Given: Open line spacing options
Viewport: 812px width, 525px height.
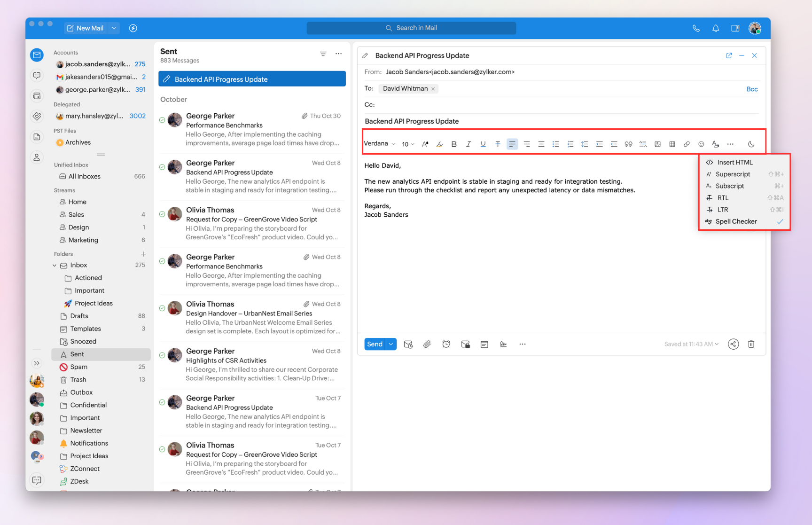Looking at the screenshot, I should click(585, 144).
